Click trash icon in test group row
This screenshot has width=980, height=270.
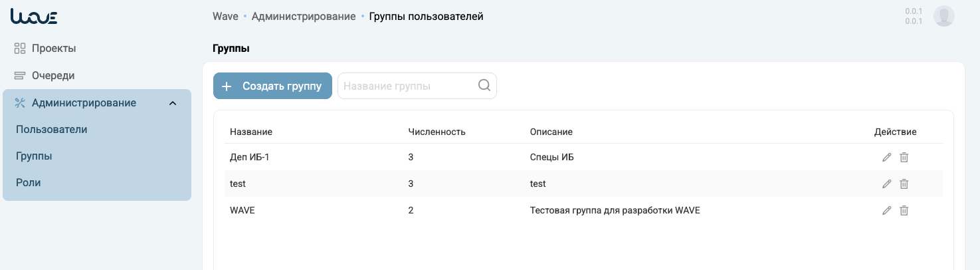click(x=904, y=184)
